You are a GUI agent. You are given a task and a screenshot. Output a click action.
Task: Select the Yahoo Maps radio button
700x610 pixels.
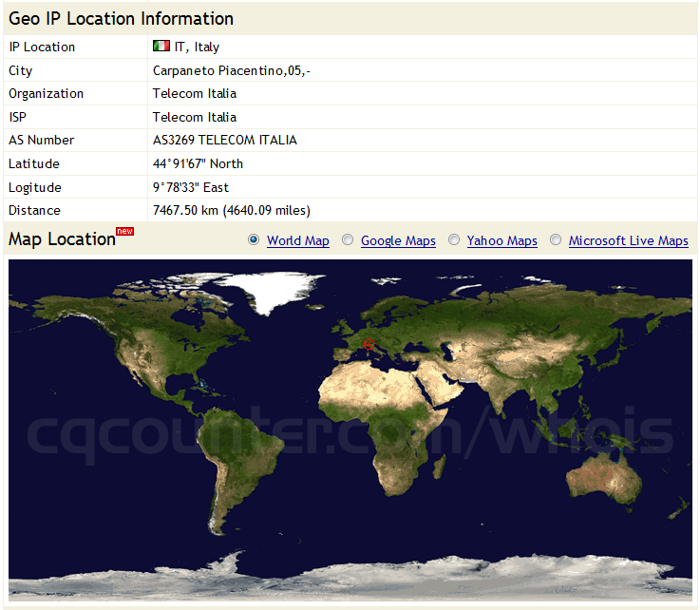coord(454,239)
